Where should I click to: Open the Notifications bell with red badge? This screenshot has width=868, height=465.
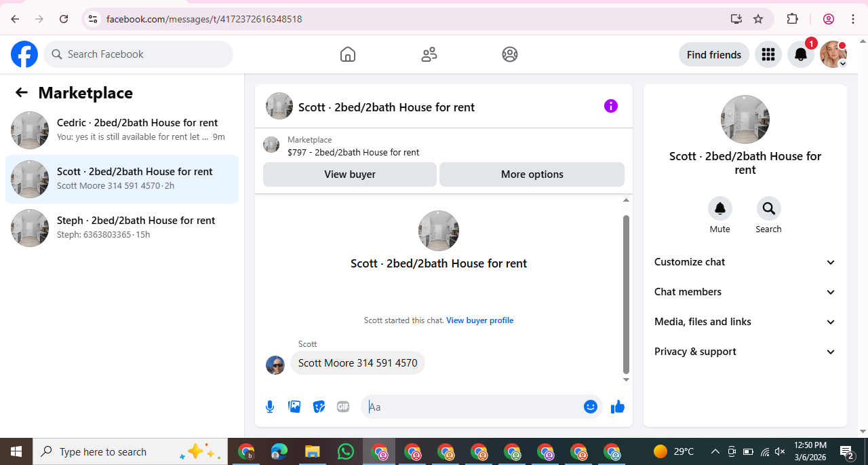[801, 54]
